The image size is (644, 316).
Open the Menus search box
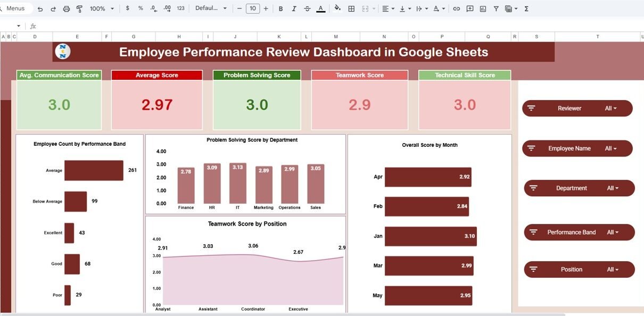pos(16,9)
